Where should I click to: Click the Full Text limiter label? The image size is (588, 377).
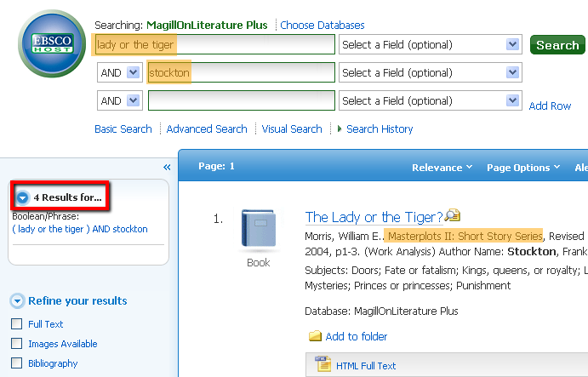46,324
